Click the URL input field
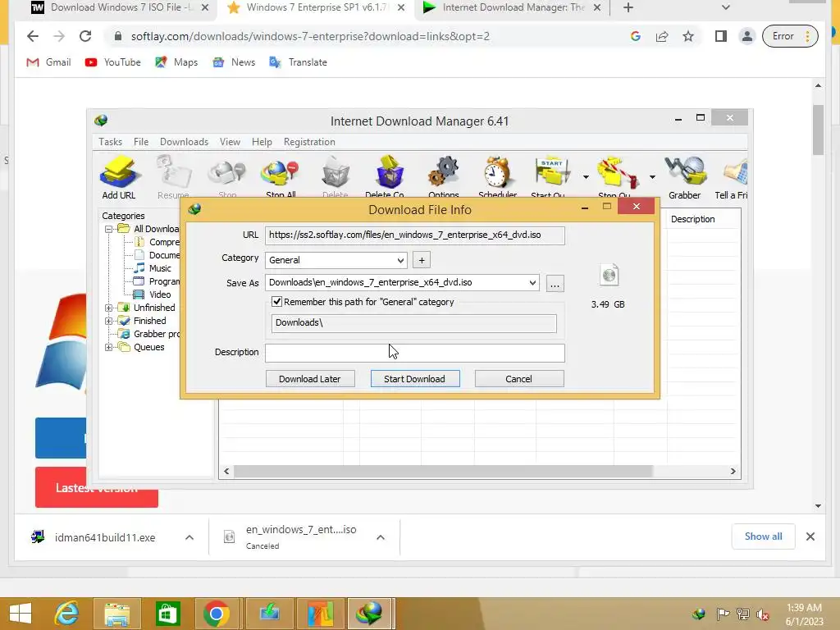840x630 pixels. (x=414, y=235)
